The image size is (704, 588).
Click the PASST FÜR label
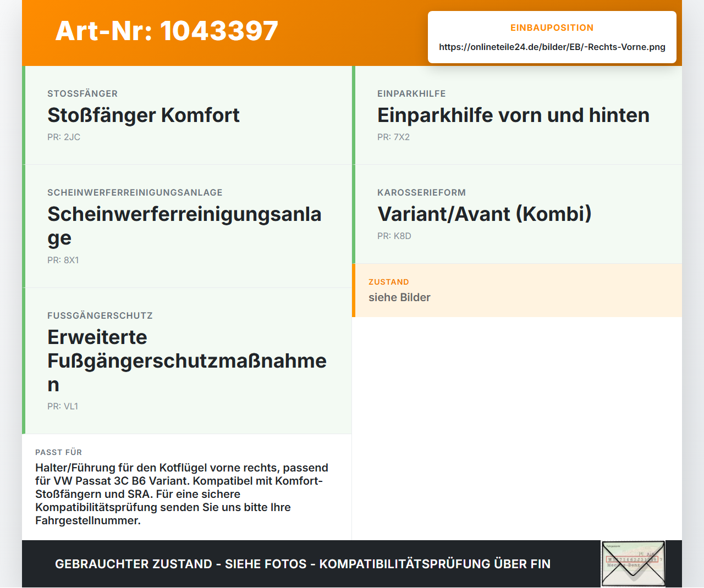58,452
